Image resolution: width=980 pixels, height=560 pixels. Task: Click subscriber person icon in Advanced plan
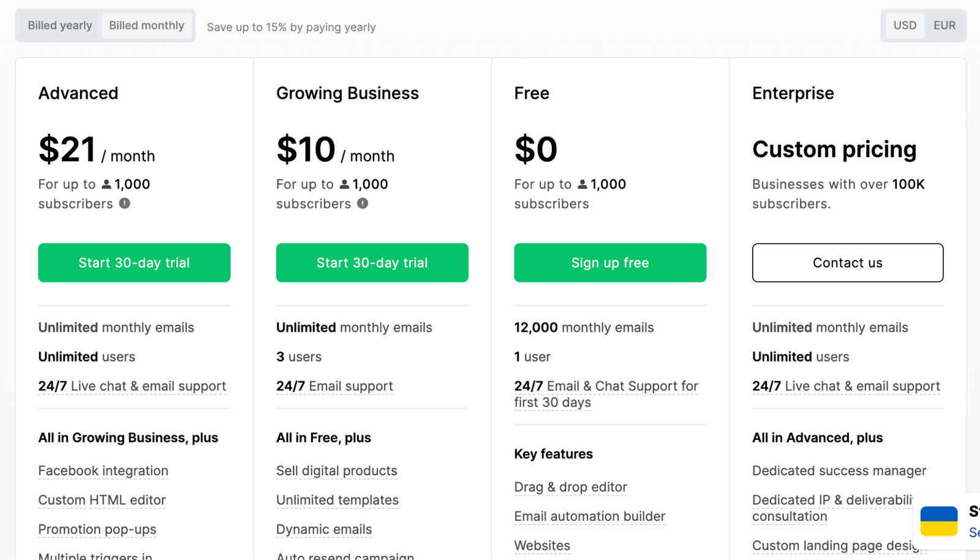tap(107, 184)
